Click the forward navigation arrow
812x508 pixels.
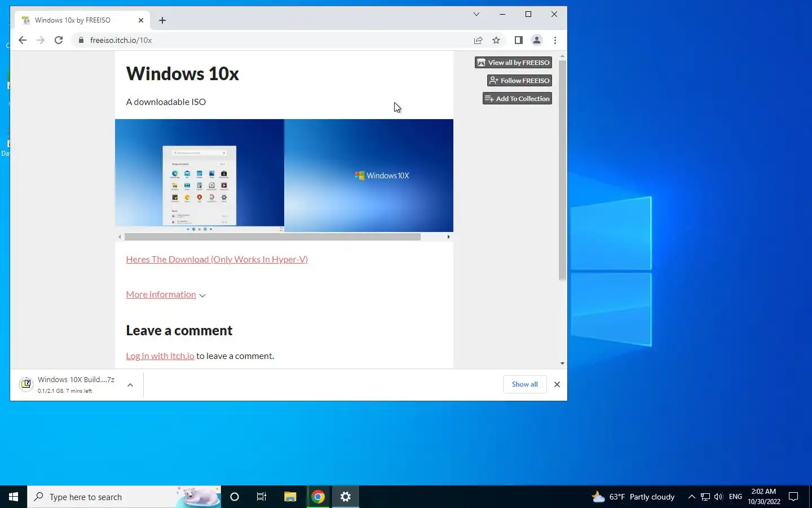pyautogui.click(x=41, y=40)
